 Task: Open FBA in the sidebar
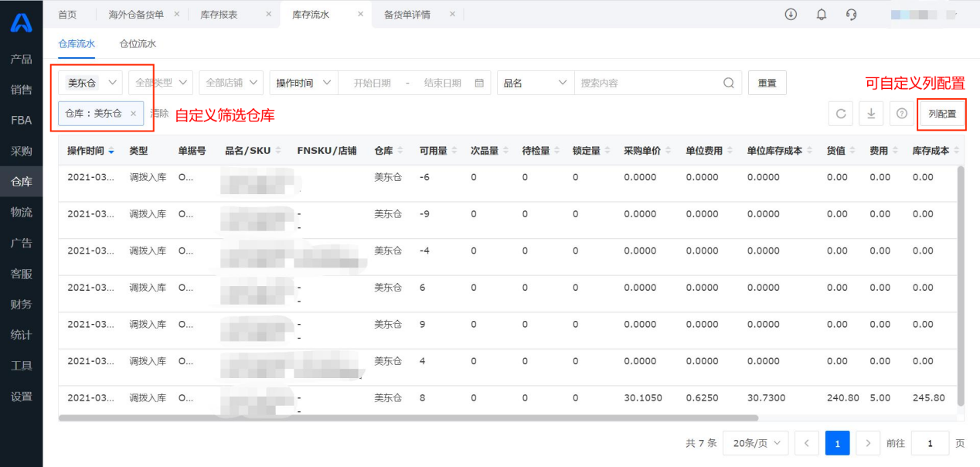pyautogui.click(x=21, y=121)
